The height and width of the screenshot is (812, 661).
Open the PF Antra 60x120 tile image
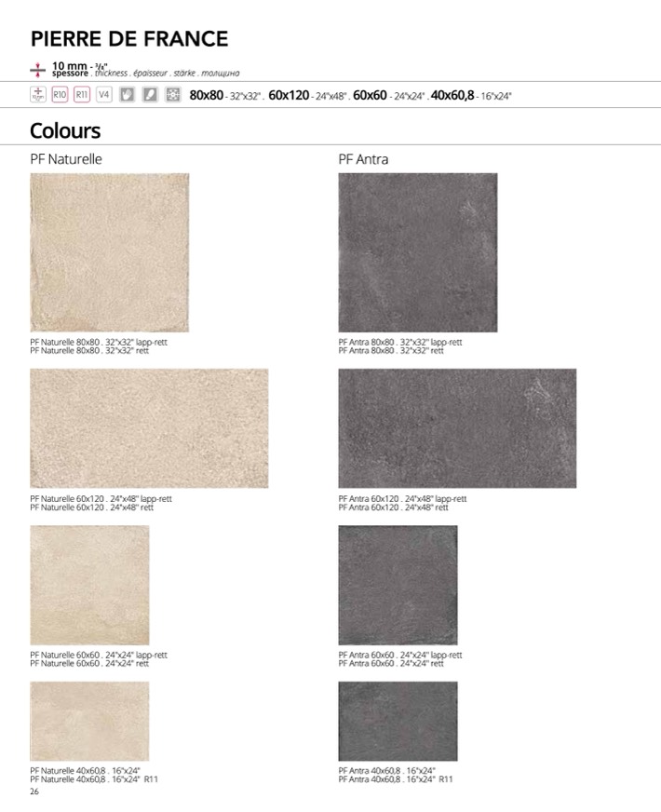coord(457,428)
